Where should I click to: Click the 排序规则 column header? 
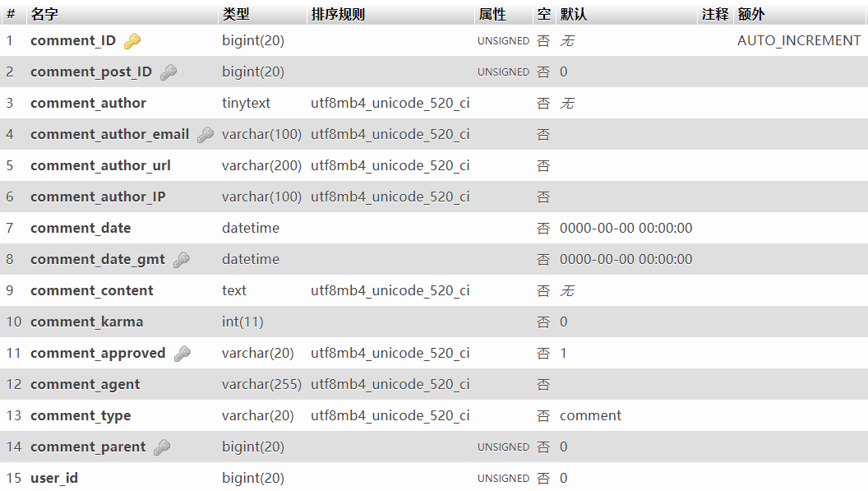click(331, 14)
